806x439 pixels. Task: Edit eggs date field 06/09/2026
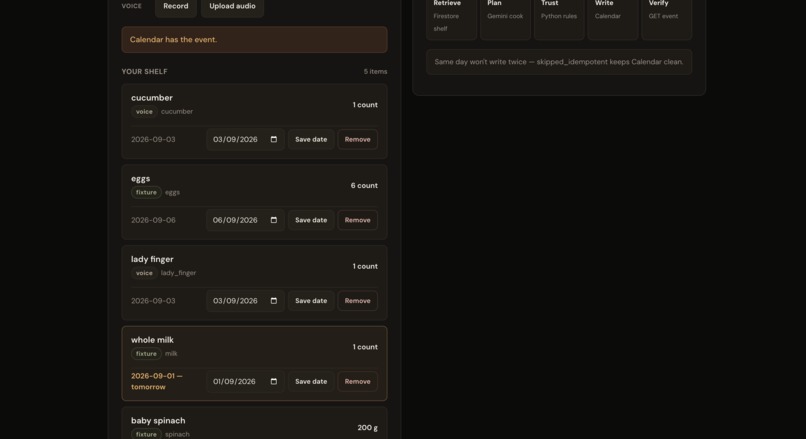point(245,220)
